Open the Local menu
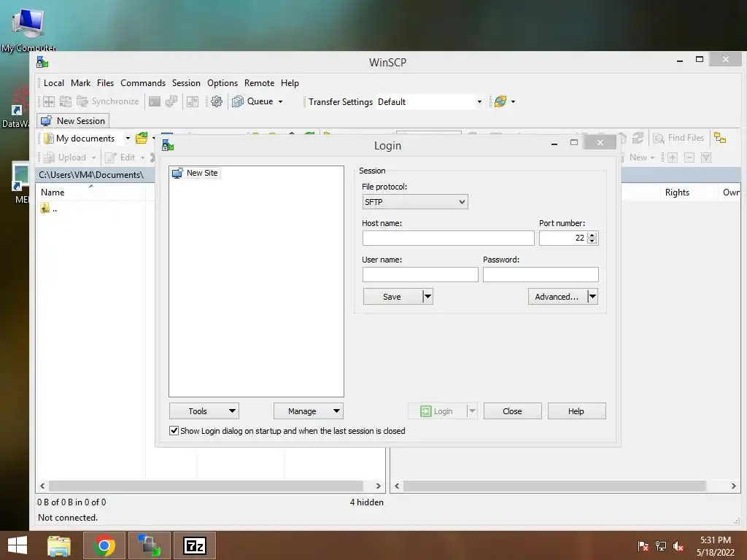The width and height of the screenshot is (747, 560). tap(54, 83)
